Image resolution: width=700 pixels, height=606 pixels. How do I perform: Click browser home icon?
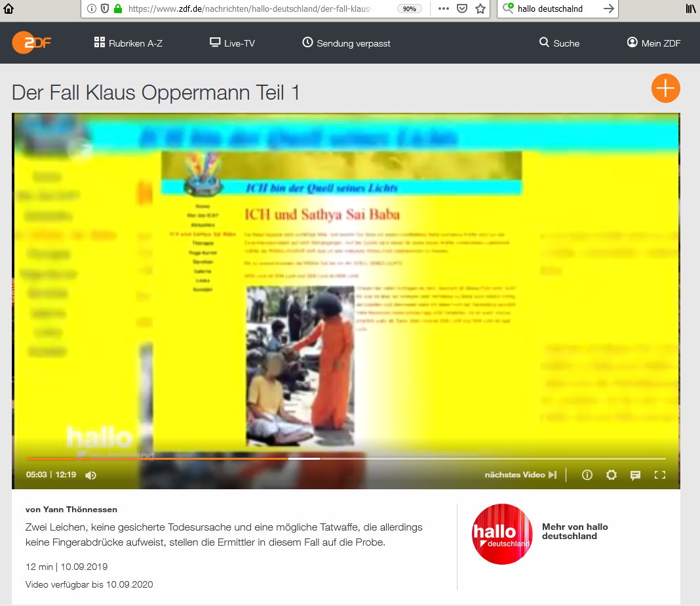pyautogui.click(x=8, y=9)
